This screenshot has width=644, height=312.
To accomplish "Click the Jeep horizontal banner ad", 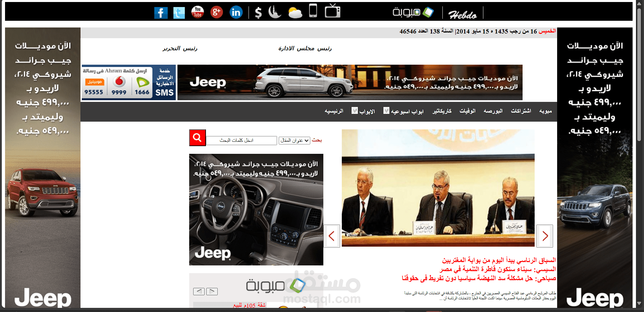I will pos(350,82).
